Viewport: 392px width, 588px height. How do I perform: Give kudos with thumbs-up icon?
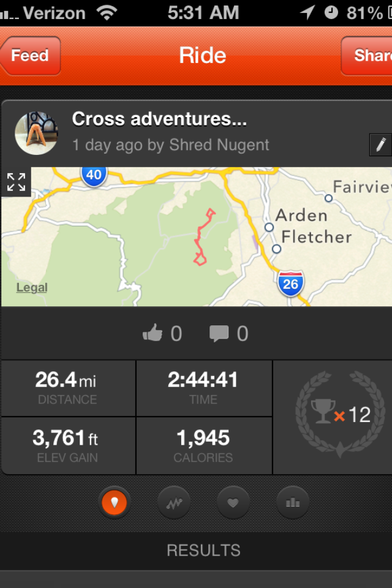[153, 333]
